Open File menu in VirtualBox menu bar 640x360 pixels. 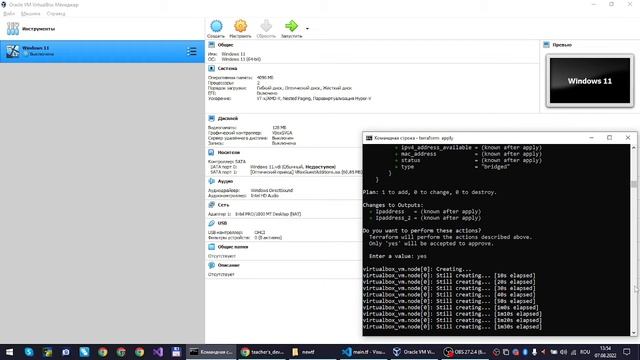point(9,13)
